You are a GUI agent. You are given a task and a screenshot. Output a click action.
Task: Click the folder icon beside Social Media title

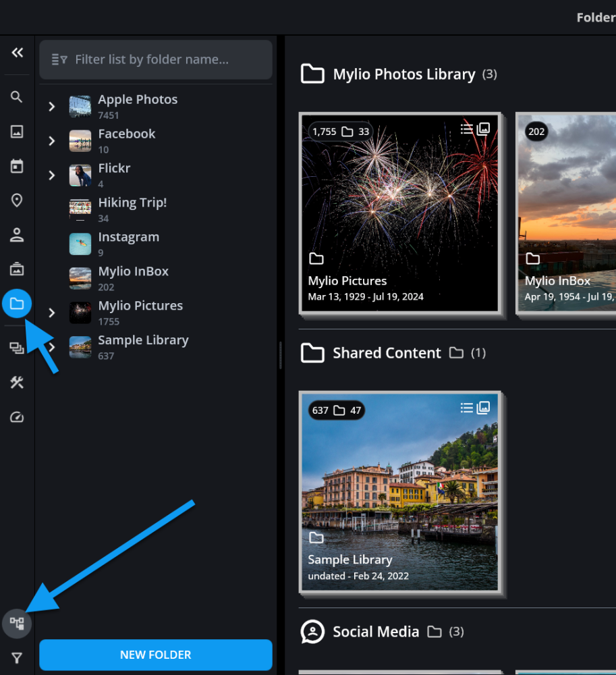(435, 632)
